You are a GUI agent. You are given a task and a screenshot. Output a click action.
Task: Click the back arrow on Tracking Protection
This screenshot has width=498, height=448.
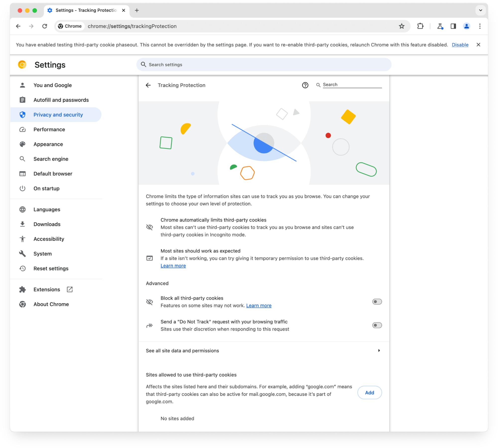point(149,85)
